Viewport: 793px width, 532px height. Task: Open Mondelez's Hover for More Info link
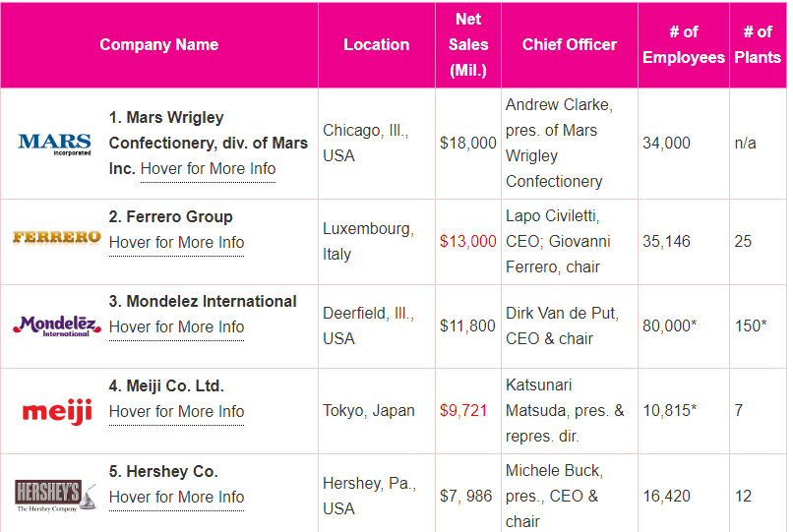point(176,327)
